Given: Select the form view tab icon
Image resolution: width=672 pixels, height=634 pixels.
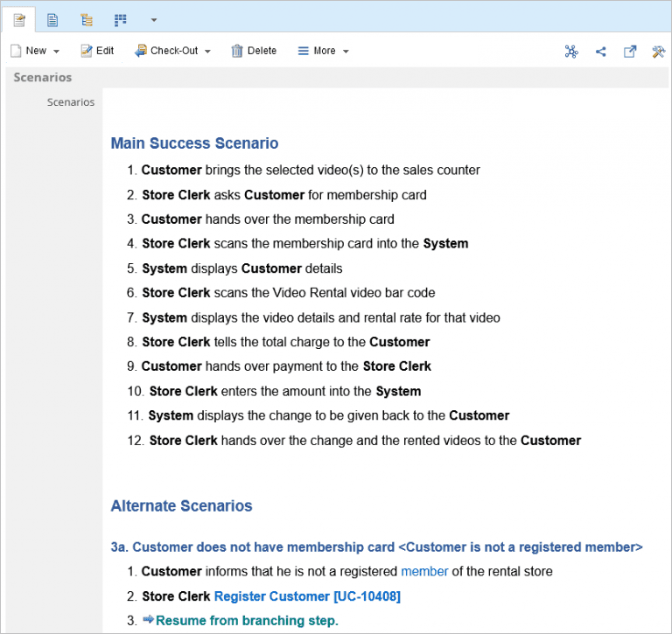Looking at the screenshot, I should click(19, 19).
